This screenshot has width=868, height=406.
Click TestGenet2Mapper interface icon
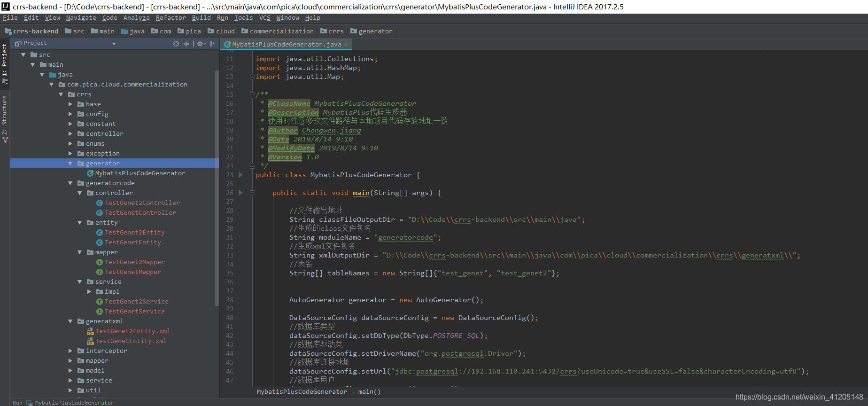(x=100, y=262)
